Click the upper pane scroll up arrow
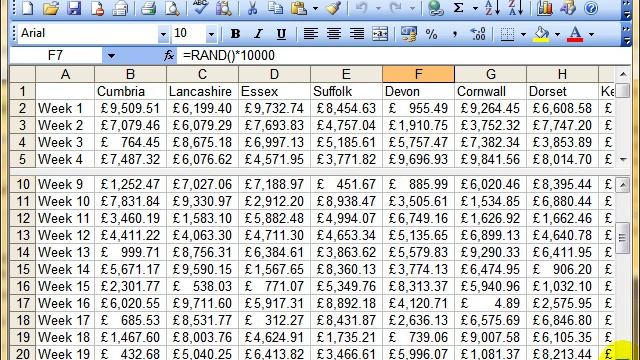Screen dimensions: 640x360 pos(622,74)
